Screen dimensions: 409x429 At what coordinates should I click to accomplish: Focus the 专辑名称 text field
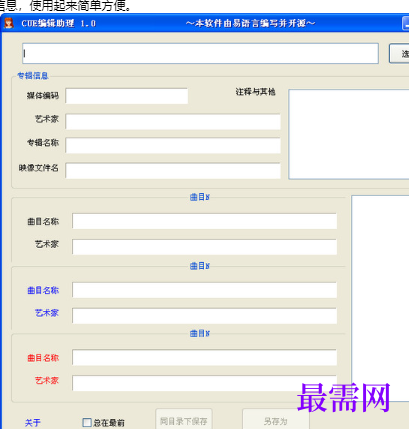pos(173,146)
